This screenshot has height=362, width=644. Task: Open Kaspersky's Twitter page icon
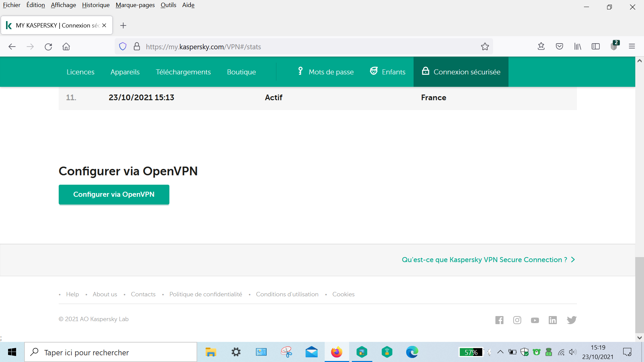[x=572, y=320]
